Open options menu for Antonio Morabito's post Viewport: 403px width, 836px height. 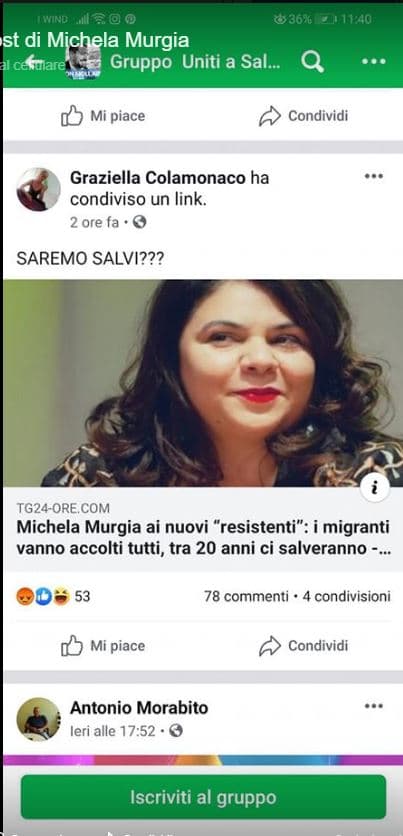coord(374,706)
